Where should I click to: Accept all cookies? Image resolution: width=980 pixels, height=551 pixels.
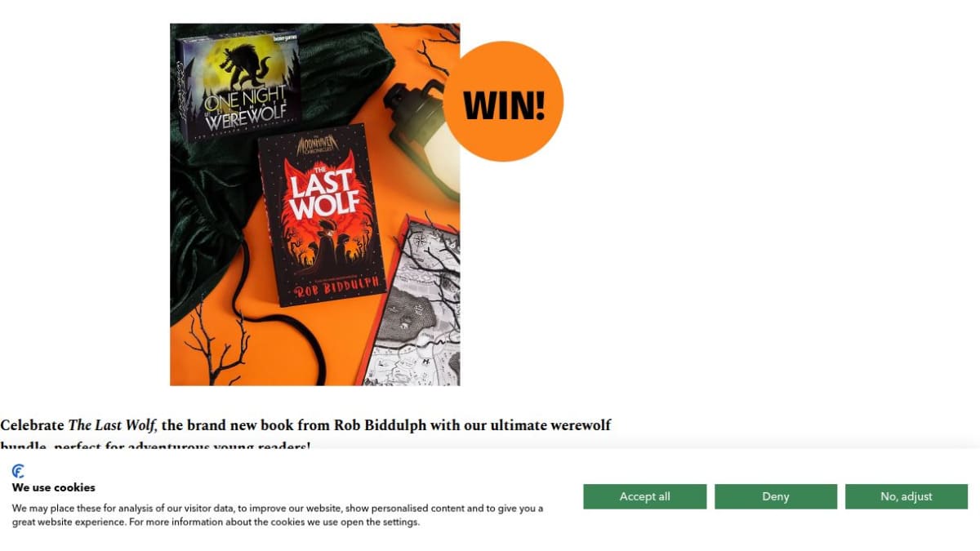pyautogui.click(x=644, y=496)
